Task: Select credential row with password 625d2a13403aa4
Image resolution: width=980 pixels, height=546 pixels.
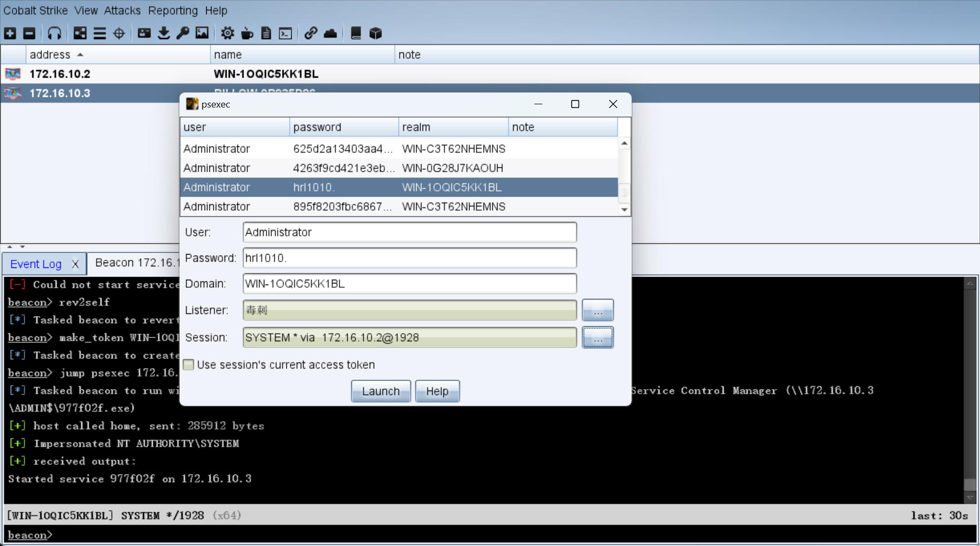Action: tap(399, 149)
